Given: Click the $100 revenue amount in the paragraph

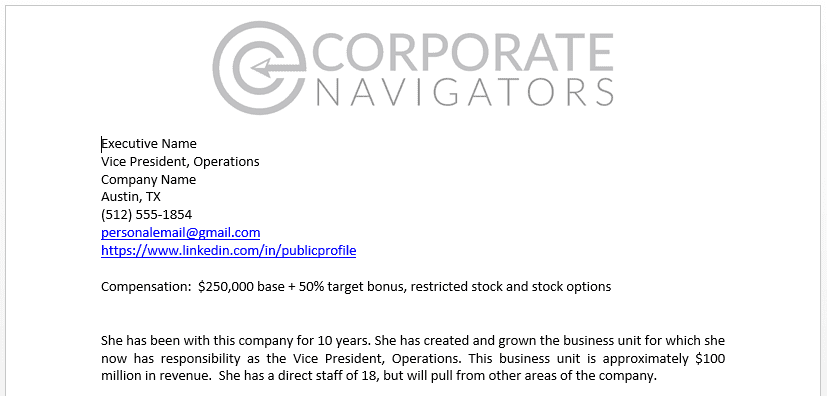Looking at the screenshot, I should coord(710,359).
